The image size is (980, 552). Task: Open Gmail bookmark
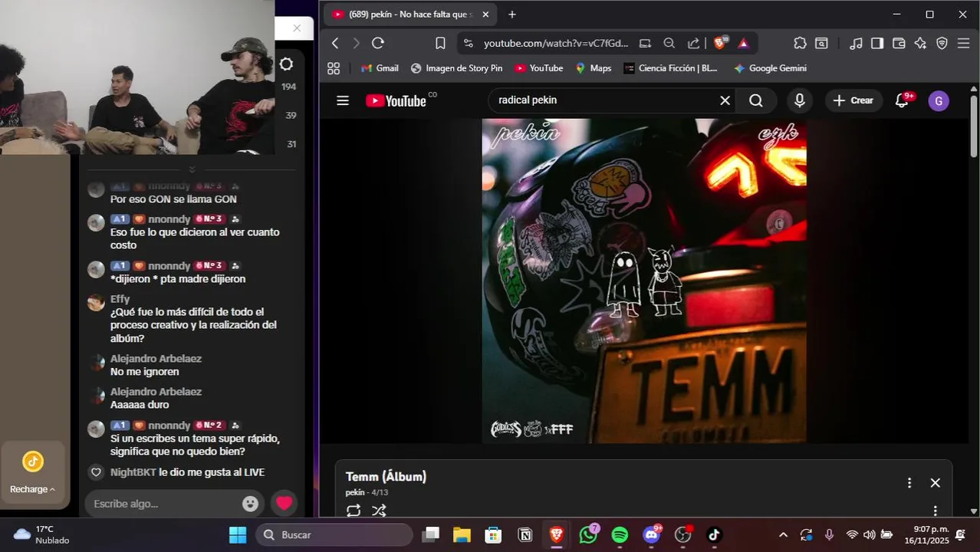[380, 68]
